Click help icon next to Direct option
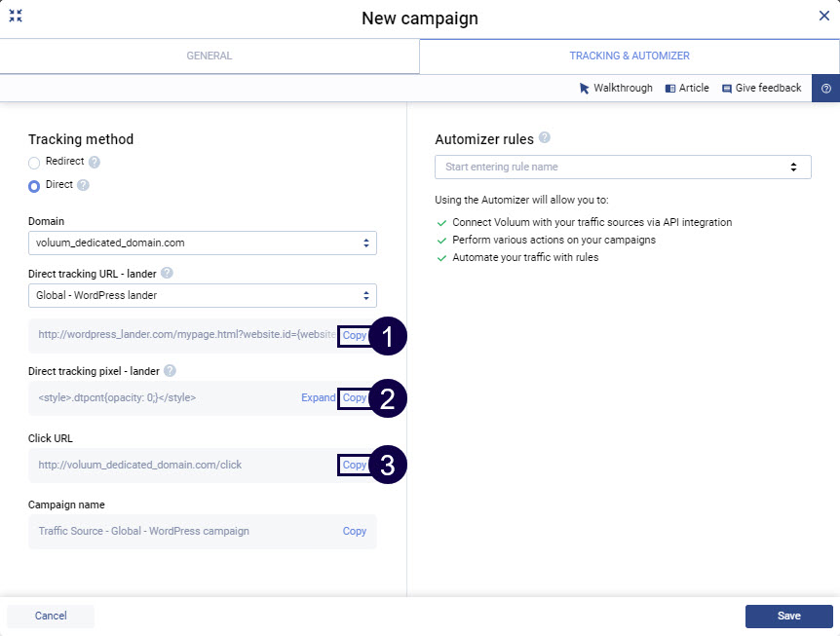This screenshot has width=840, height=636. (83, 185)
